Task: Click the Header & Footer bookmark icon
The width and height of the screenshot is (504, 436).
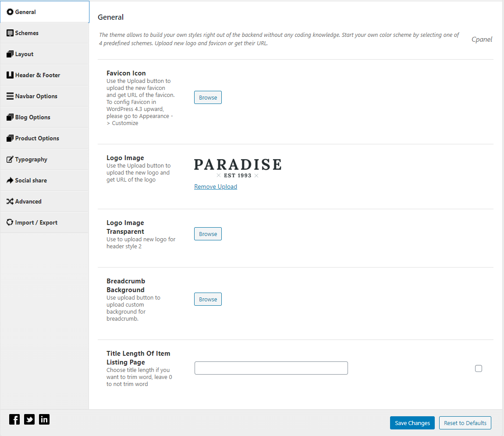Action: click(10, 75)
